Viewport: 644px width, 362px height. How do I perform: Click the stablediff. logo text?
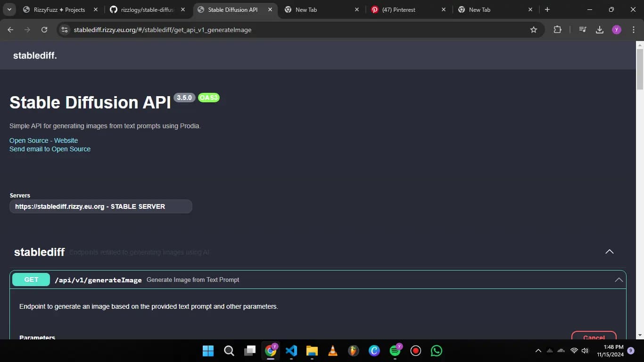point(35,56)
